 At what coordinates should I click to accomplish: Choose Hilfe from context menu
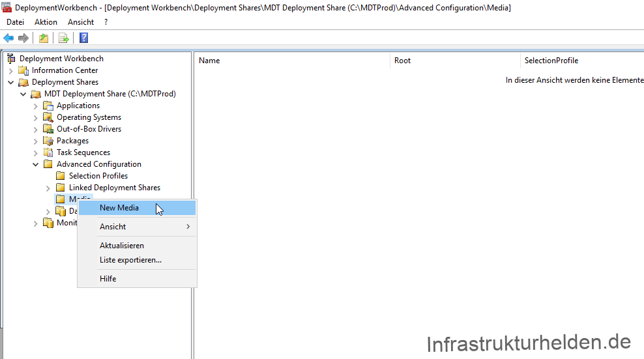coord(137,279)
